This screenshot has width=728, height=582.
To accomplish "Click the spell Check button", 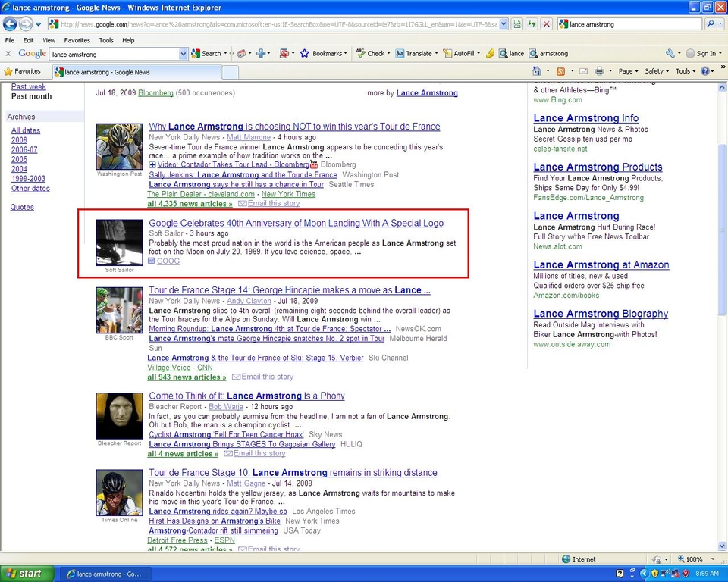I will [x=371, y=53].
